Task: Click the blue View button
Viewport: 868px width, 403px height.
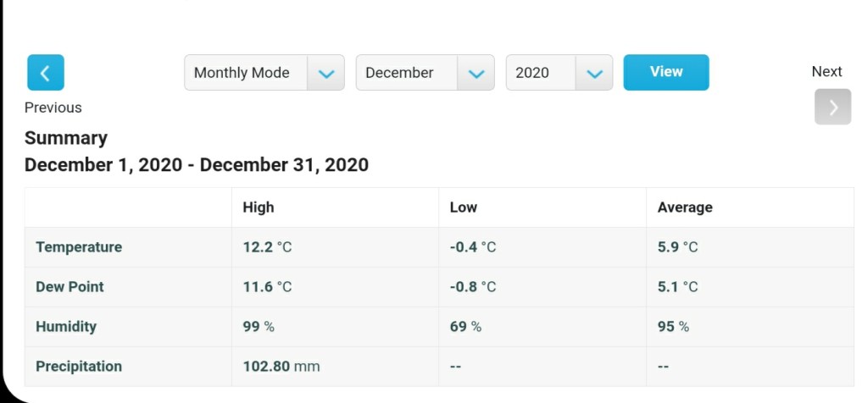Action: 666,73
